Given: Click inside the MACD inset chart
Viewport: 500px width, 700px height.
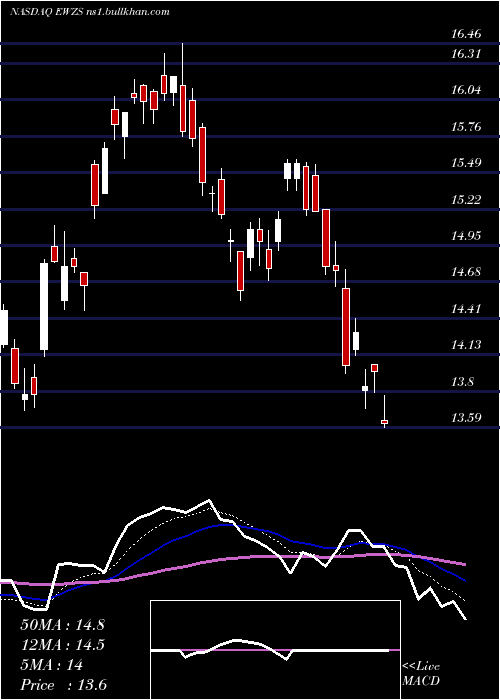Looking at the screenshot, I should tap(275, 650).
